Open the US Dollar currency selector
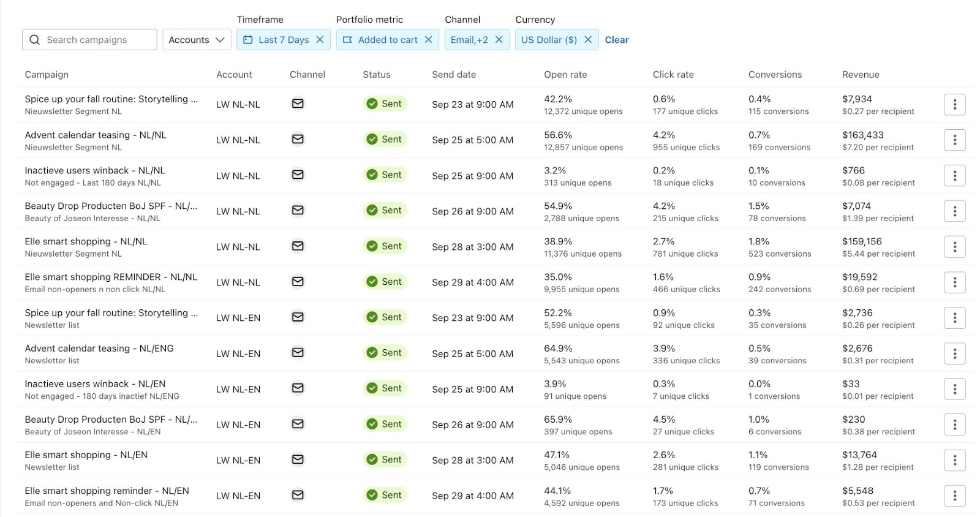The image size is (980, 517). (549, 40)
